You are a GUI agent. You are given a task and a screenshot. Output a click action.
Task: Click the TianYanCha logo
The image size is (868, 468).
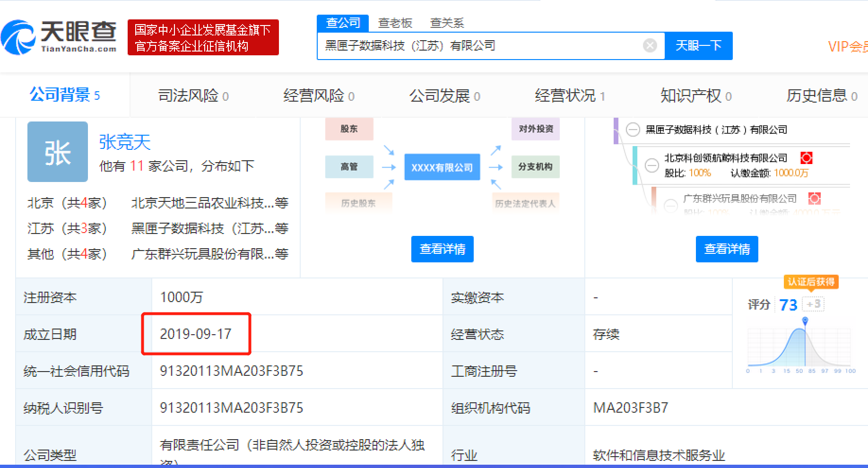coord(59,37)
